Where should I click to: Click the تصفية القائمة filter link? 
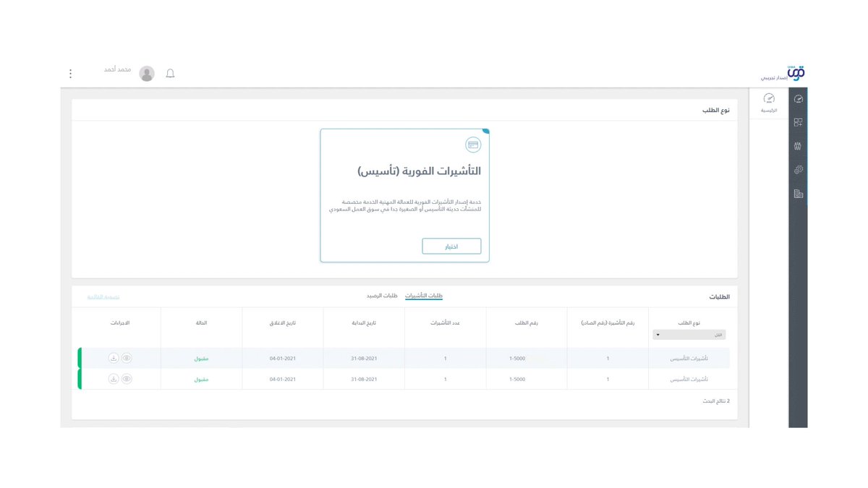103,297
